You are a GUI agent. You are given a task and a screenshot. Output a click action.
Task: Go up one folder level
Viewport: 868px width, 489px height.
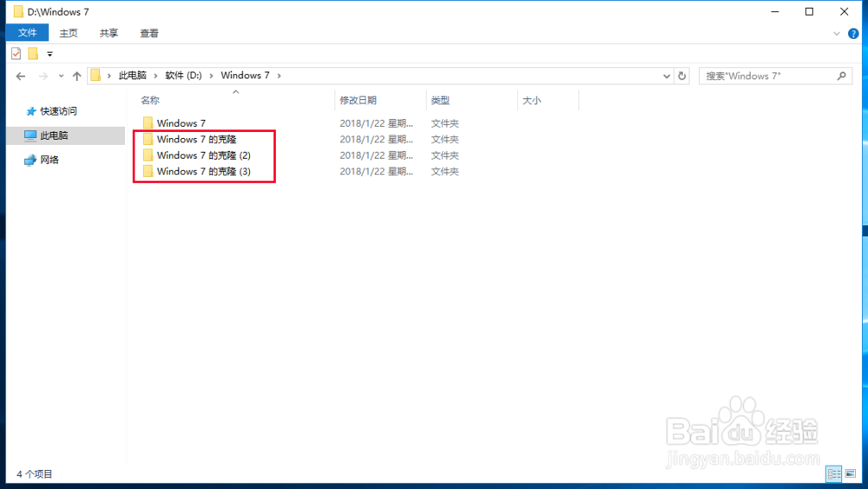pyautogui.click(x=76, y=76)
